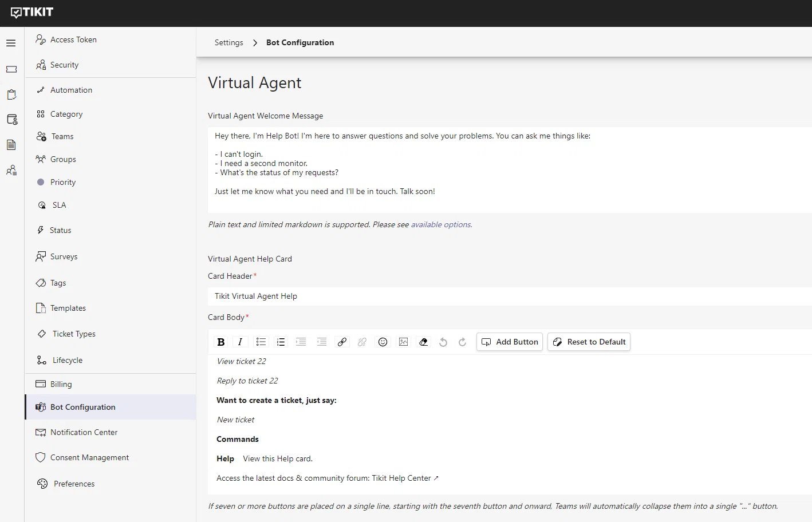Redo the last edit
Screen dimensions: 812x522
coord(462,342)
